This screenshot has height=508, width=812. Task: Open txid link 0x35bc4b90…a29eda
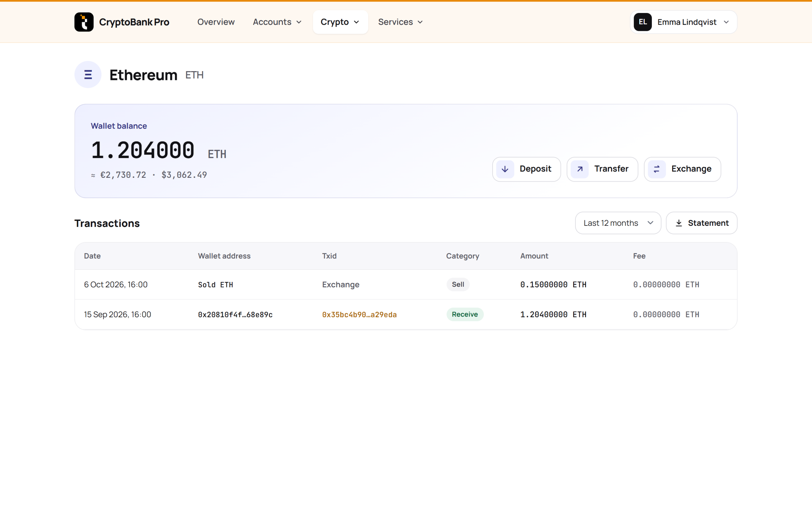[x=359, y=315]
